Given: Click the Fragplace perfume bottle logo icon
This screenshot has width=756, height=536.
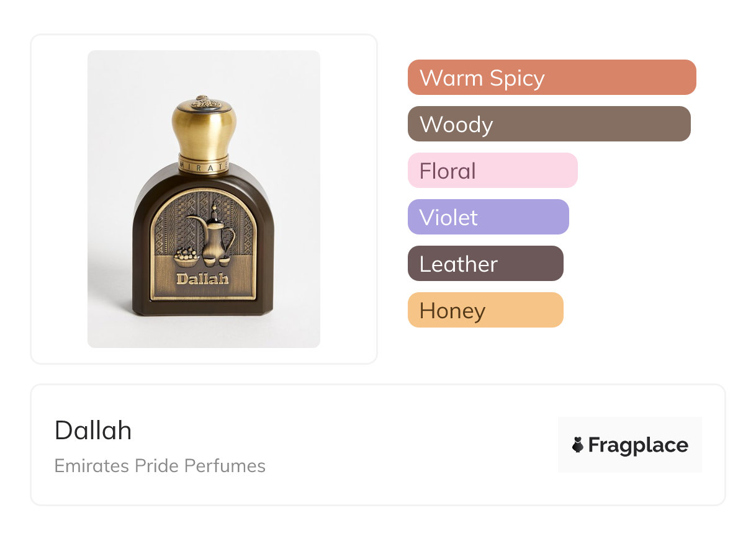Looking at the screenshot, I should coord(578,445).
